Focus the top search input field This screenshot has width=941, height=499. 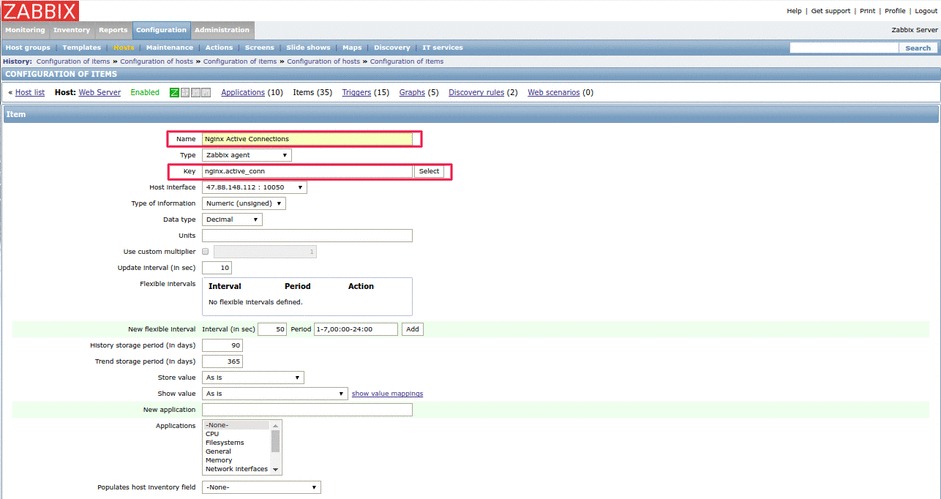844,48
